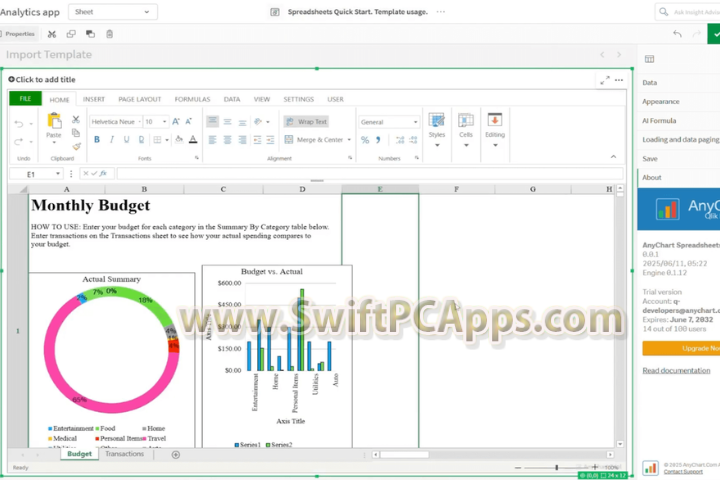Click the Ask Insight Advisor search field
Screen dimensions: 720x480
(687, 12)
